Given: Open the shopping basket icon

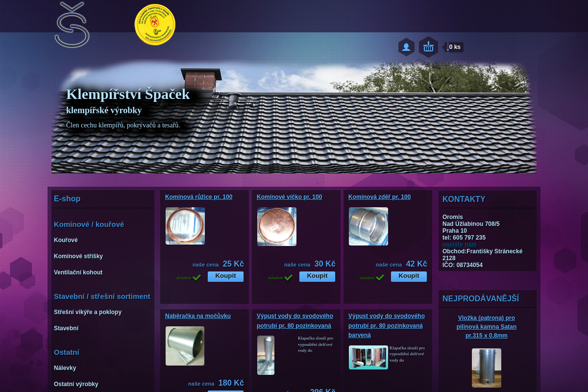Looking at the screenshot, I should pos(428,47).
